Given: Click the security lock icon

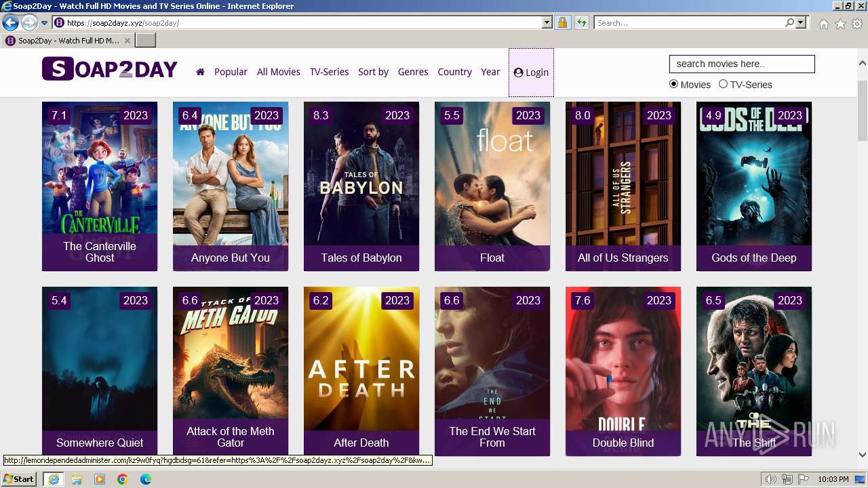Looking at the screenshot, I should [562, 23].
